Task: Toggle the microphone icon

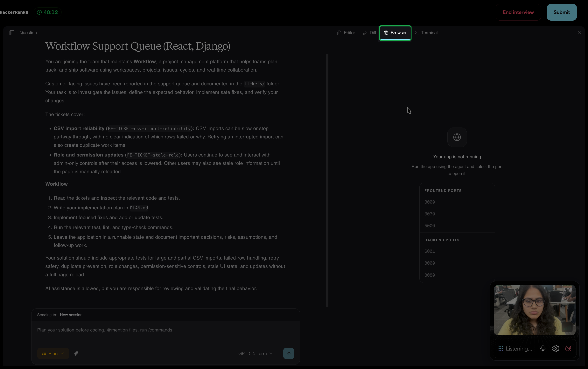Action: click(x=543, y=349)
